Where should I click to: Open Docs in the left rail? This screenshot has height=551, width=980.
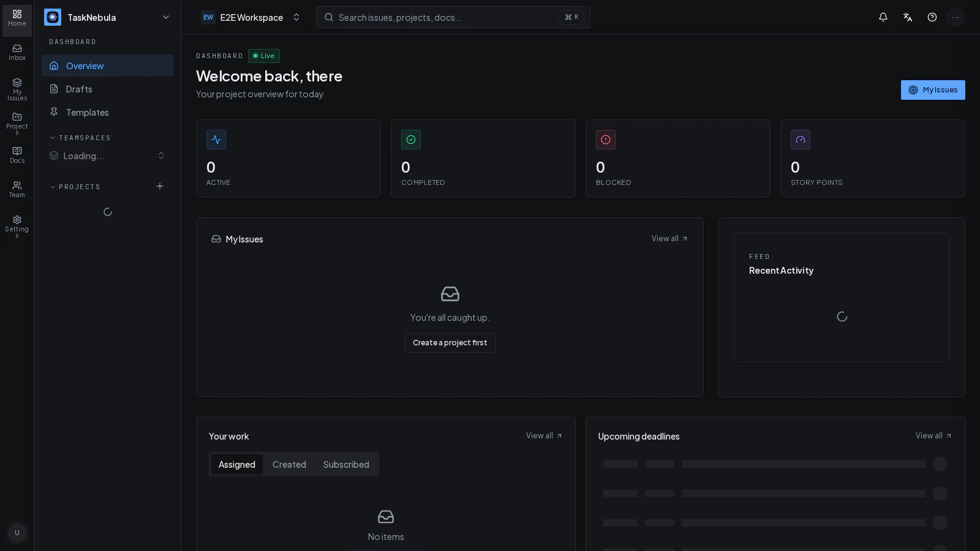click(17, 156)
